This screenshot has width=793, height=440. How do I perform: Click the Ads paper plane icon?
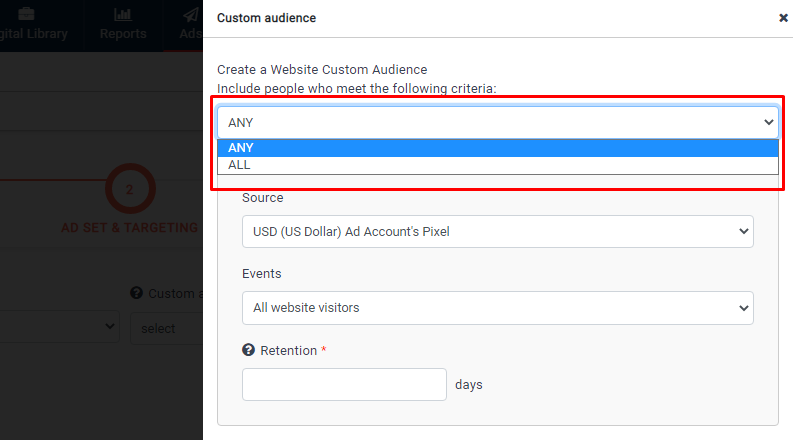[190, 14]
